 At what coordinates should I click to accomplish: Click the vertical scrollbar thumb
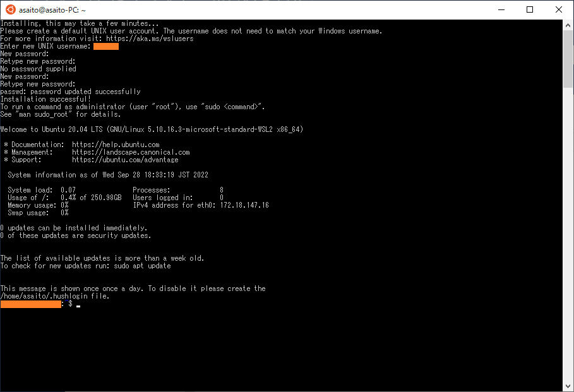click(568, 59)
